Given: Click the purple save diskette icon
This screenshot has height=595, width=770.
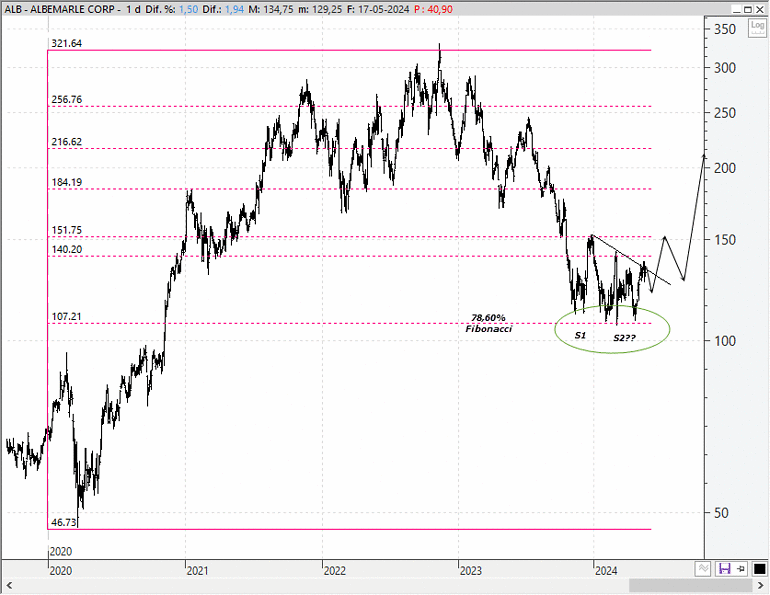Looking at the screenshot, I should 724,569.
